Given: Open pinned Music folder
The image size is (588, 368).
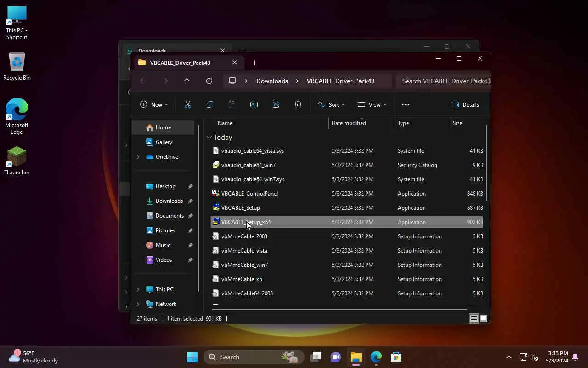Looking at the screenshot, I should pos(163,245).
